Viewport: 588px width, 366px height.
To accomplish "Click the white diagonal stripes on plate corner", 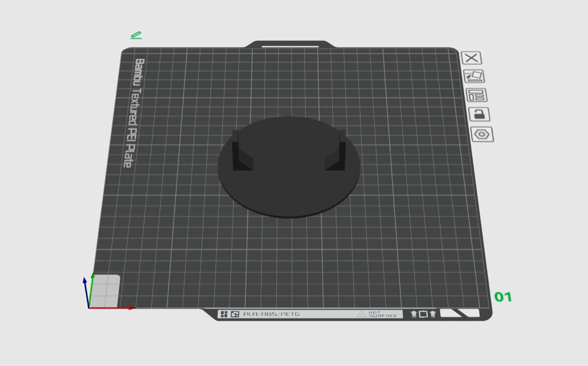I will pyautogui.click(x=460, y=313).
